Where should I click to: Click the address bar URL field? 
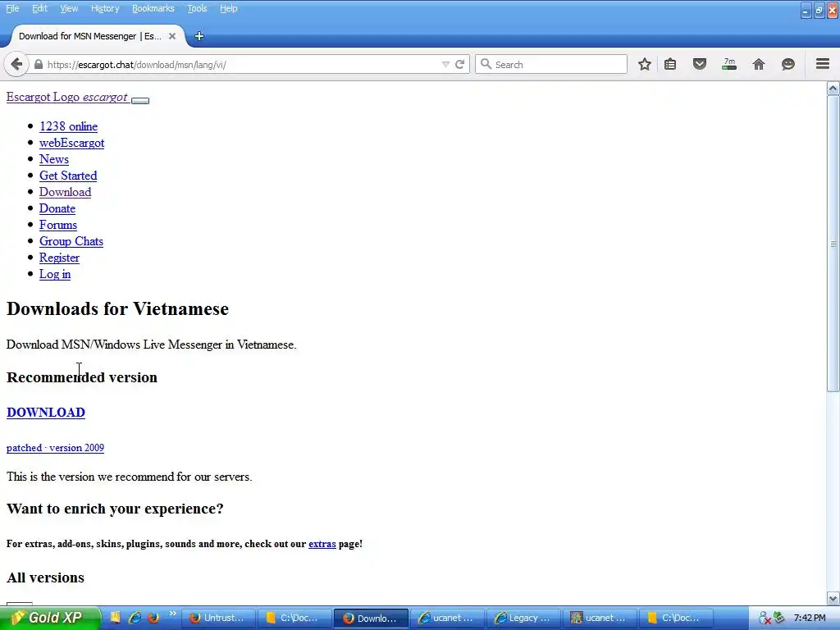241,64
